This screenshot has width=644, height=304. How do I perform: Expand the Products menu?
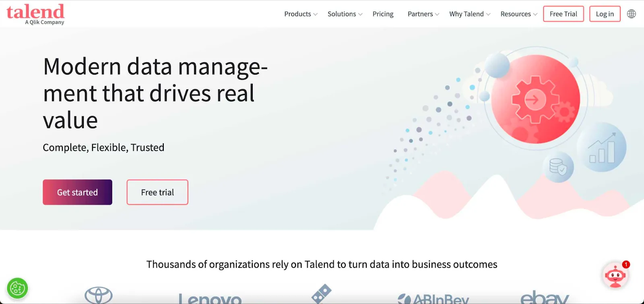pos(301,14)
